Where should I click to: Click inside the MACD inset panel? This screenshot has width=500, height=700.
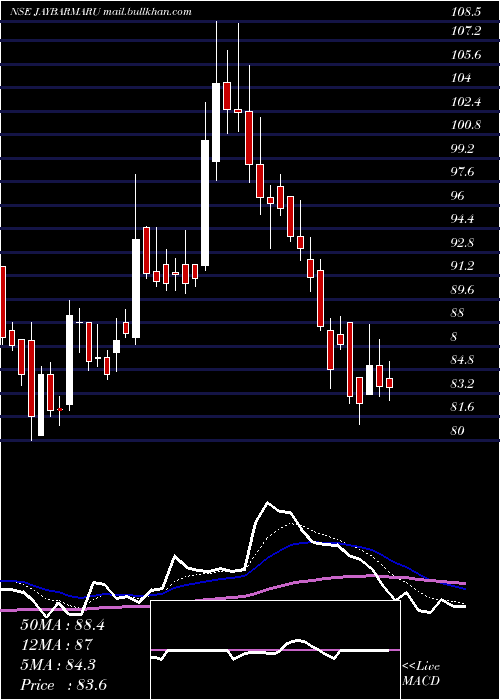tap(275, 650)
